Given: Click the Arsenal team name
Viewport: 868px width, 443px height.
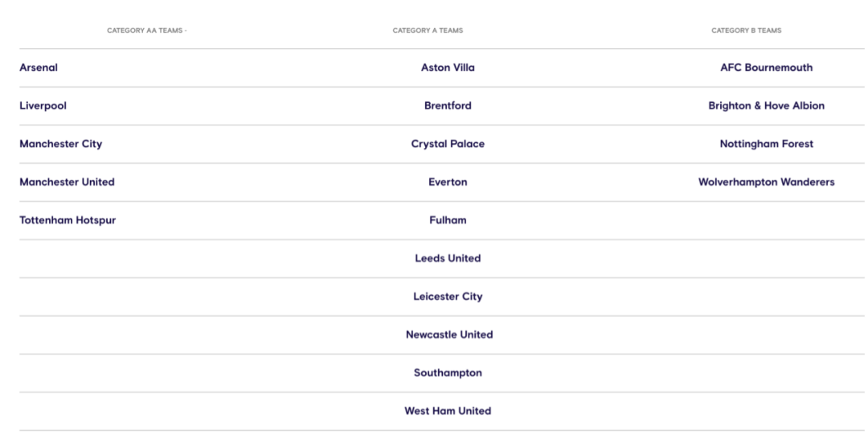Looking at the screenshot, I should (x=39, y=68).
